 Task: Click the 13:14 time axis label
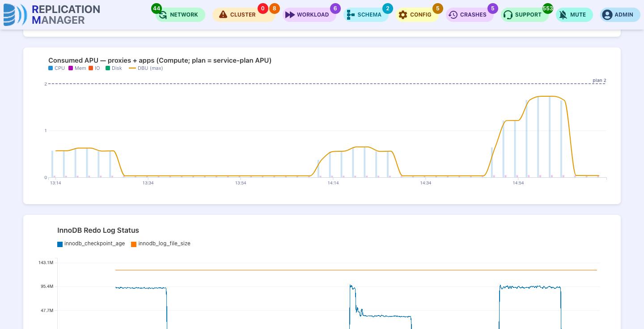tap(55, 183)
